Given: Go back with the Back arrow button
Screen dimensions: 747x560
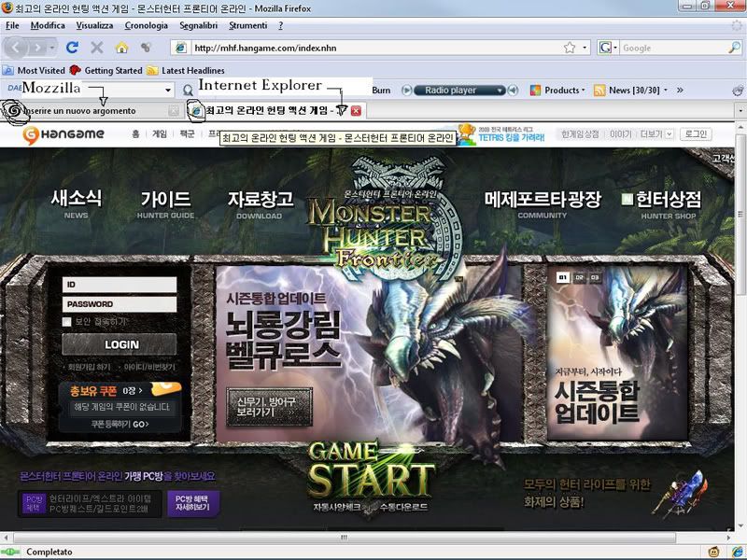Looking at the screenshot, I should pyautogui.click(x=16, y=48).
